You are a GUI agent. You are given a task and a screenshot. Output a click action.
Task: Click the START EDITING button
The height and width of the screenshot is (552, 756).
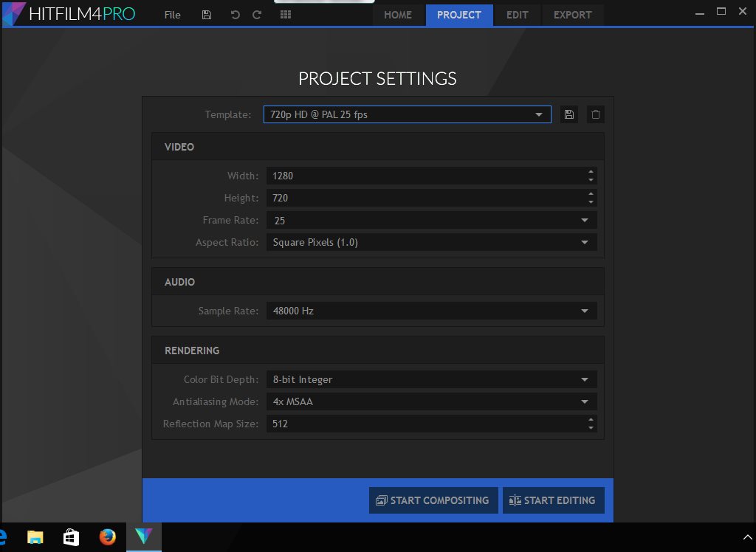(554, 500)
